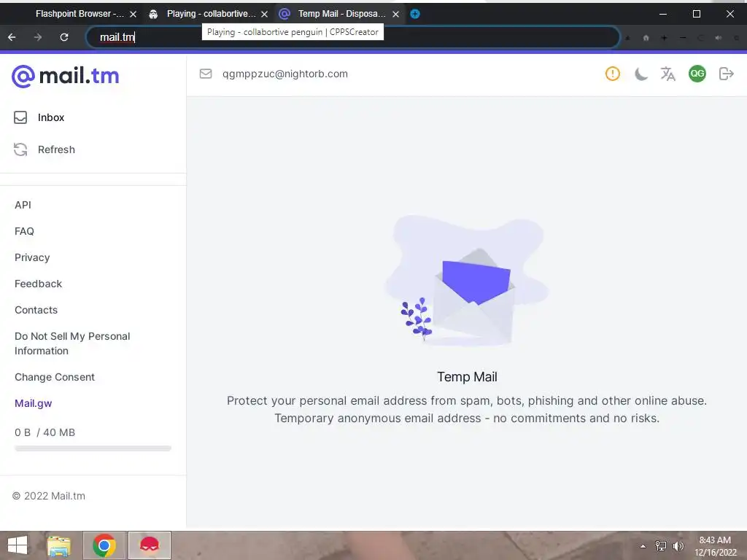Focus the mail.tm address bar

pyautogui.click(x=352, y=37)
